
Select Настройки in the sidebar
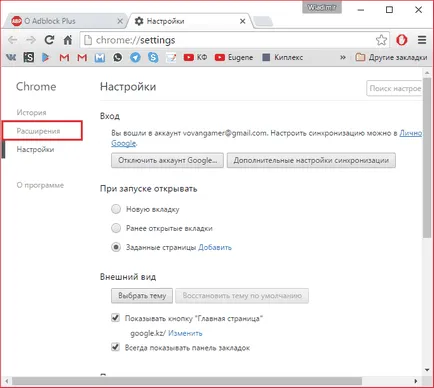[x=35, y=149]
